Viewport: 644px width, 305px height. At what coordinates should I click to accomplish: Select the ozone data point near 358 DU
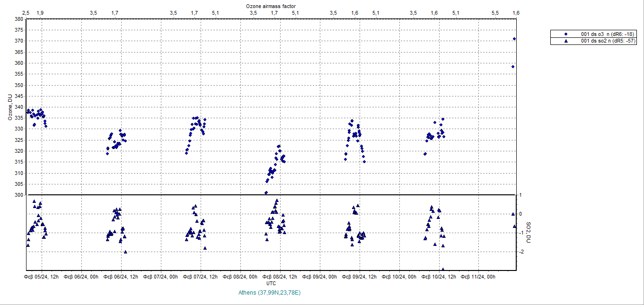click(x=513, y=67)
